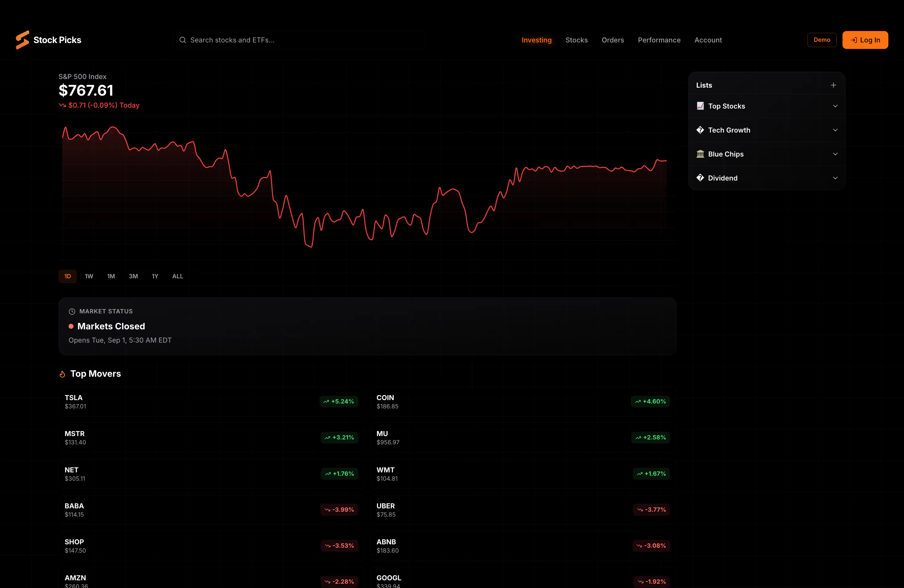This screenshot has height=588, width=904.
Task: Click BABA's downtrend arrow icon
Action: (327, 510)
